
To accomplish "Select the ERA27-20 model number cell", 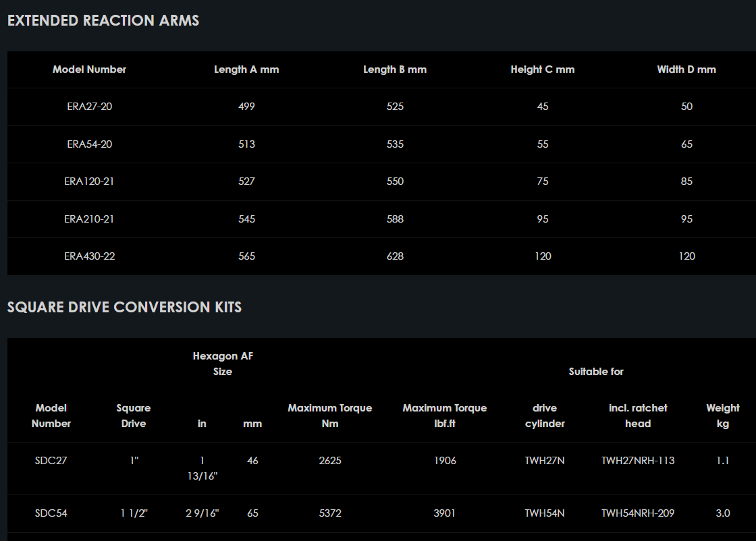I will 89,107.
